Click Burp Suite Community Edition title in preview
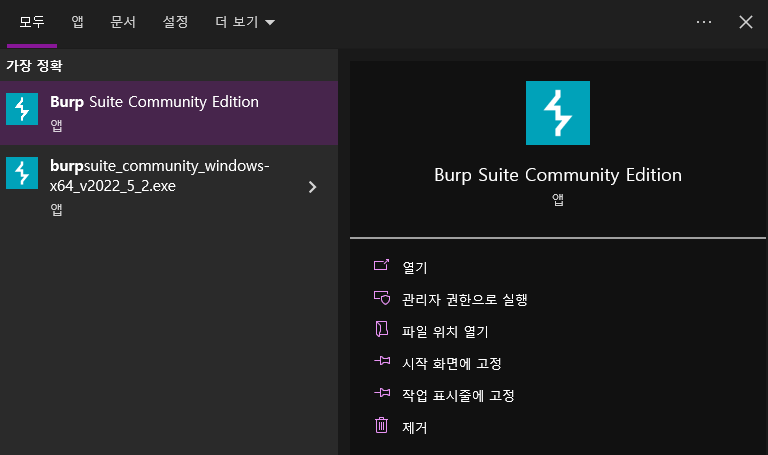Image resolution: width=768 pixels, height=455 pixels. pos(558,175)
